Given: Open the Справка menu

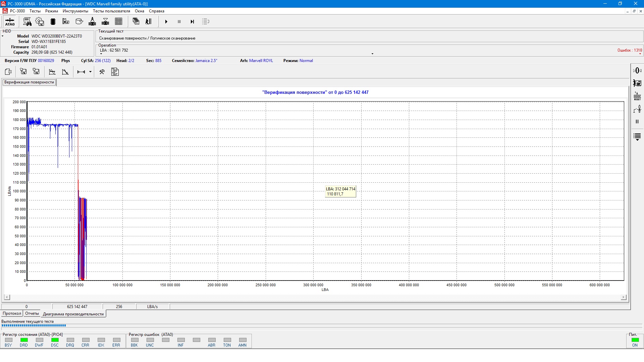Looking at the screenshot, I should pyautogui.click(x=157, y=11).
